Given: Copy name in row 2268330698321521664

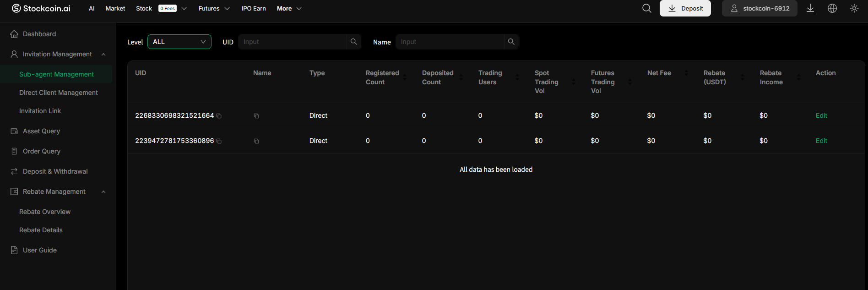Looking at the screenshot, I should (256, 116).
